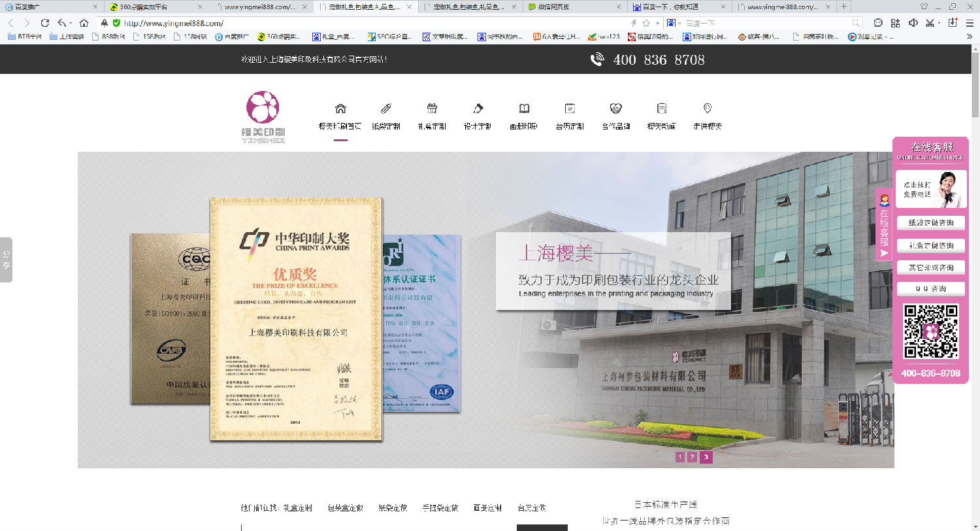Image resolution: width=980 pixels, height=531 pixels.
Task: Click the skin shirt icon in title bar
Action: [x=924, y=6]
